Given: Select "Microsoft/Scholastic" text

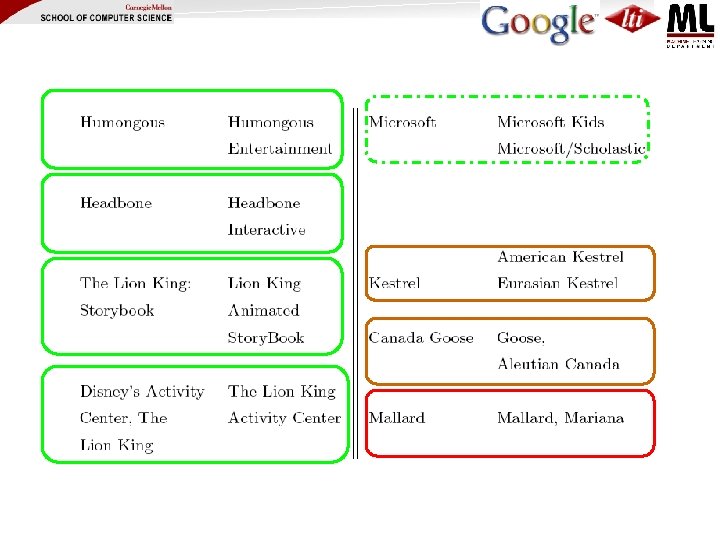Looking at the screenshot, I should pyautogui.click(x=572, y=149).
